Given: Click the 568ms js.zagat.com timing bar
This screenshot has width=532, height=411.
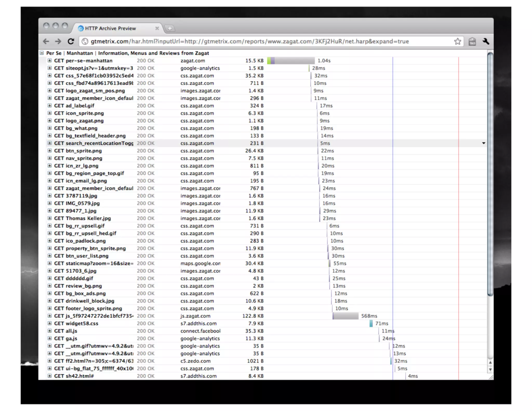Looking at the screenshot, I should 345,316.
